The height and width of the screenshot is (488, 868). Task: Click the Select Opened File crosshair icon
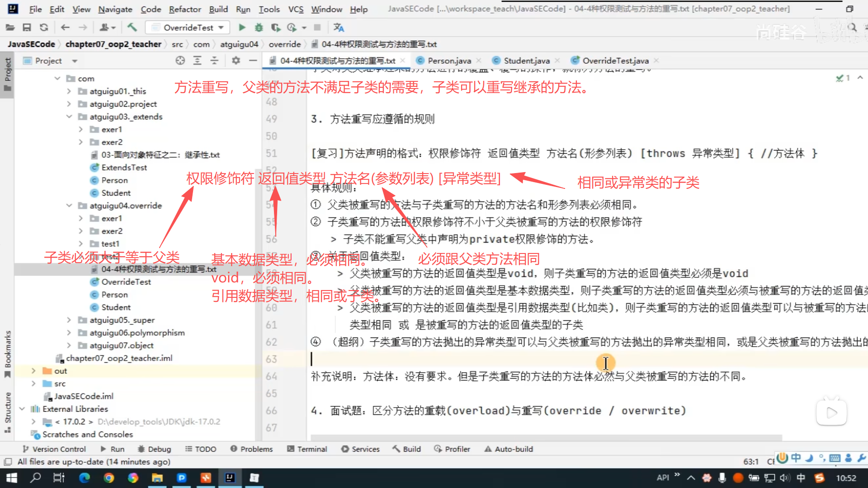click(x=180, y=61)
